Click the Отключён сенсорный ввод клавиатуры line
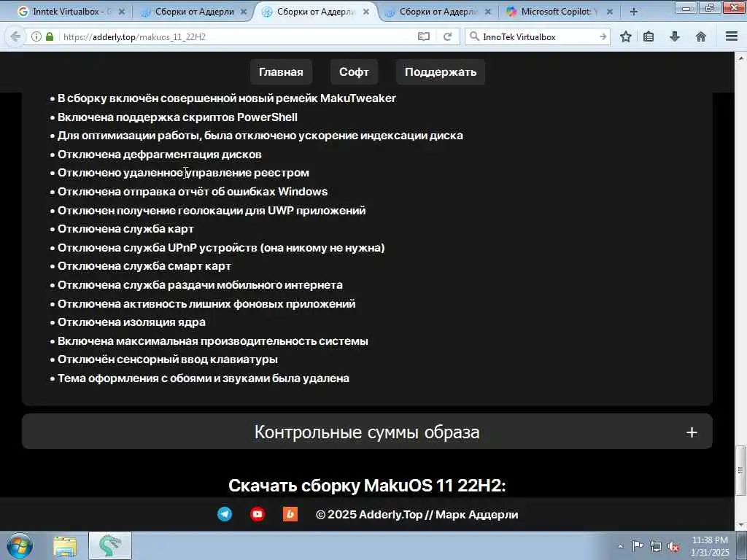Screen dimensions: 747x560 (x=164, y=359)
